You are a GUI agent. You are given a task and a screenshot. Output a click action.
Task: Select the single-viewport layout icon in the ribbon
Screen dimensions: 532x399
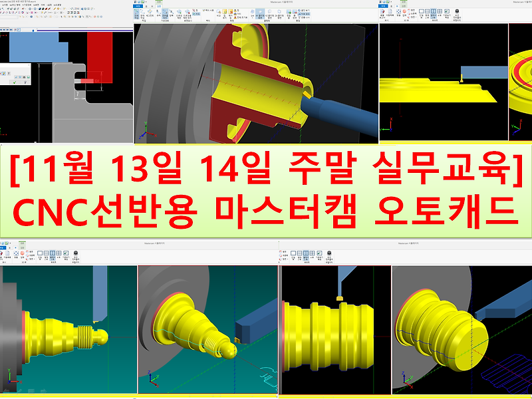pyautogui.click(x=422, y=11)
